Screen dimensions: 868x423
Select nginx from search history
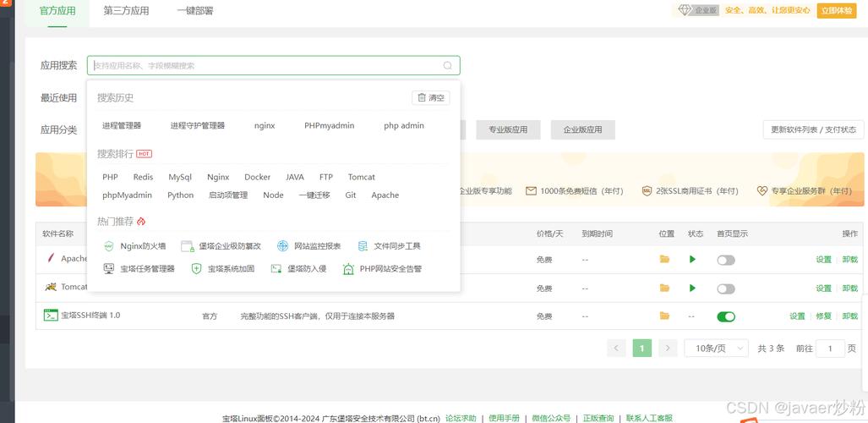[265, 125]
